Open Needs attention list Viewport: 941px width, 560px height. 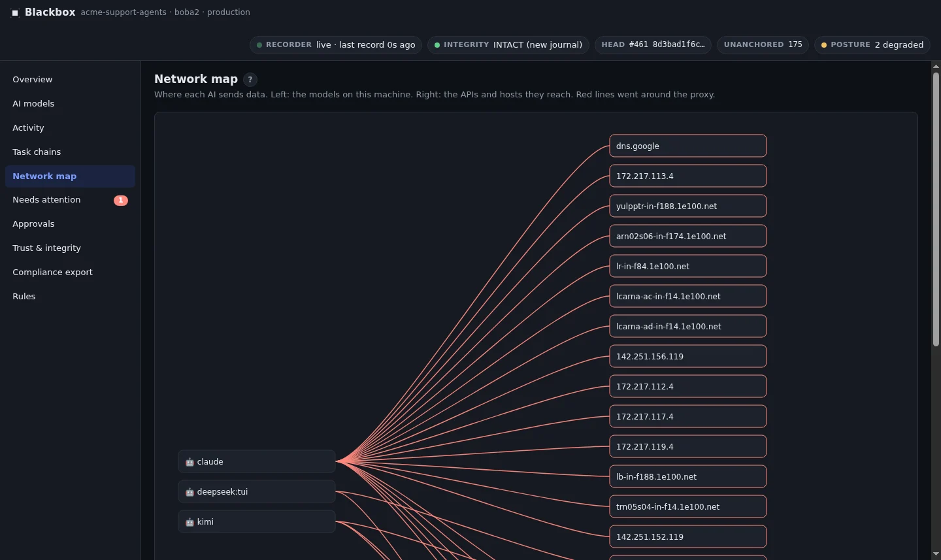70,200
